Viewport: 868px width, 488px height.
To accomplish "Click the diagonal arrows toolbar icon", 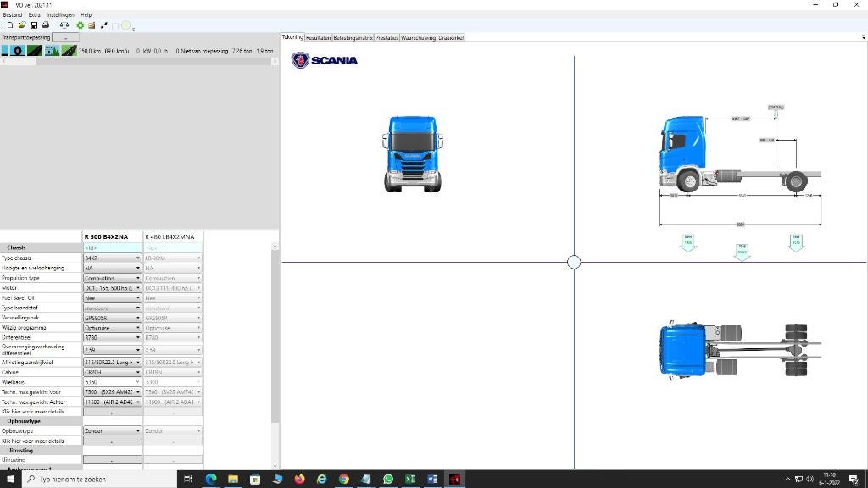I will coord(103,25).
